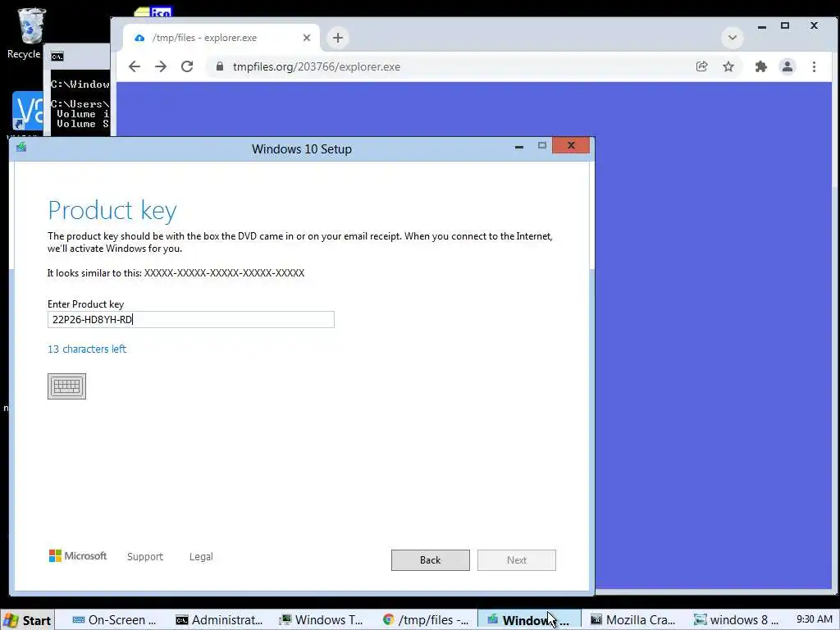Screen dimensions: 840x630
Task: Switch to windows 8 taskbar item
Action: pos(737,620)
